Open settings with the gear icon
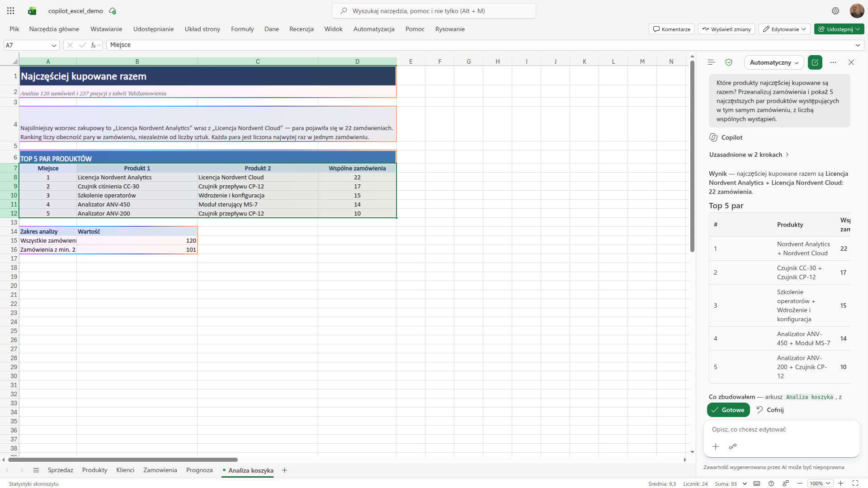Image resolution: width=868 pixels, height=488 pixels. tap(835, 11)
